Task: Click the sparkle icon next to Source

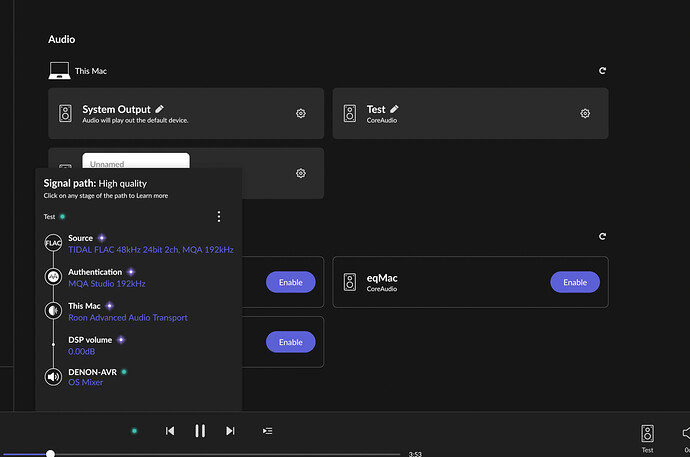Action: coord(102,238)
